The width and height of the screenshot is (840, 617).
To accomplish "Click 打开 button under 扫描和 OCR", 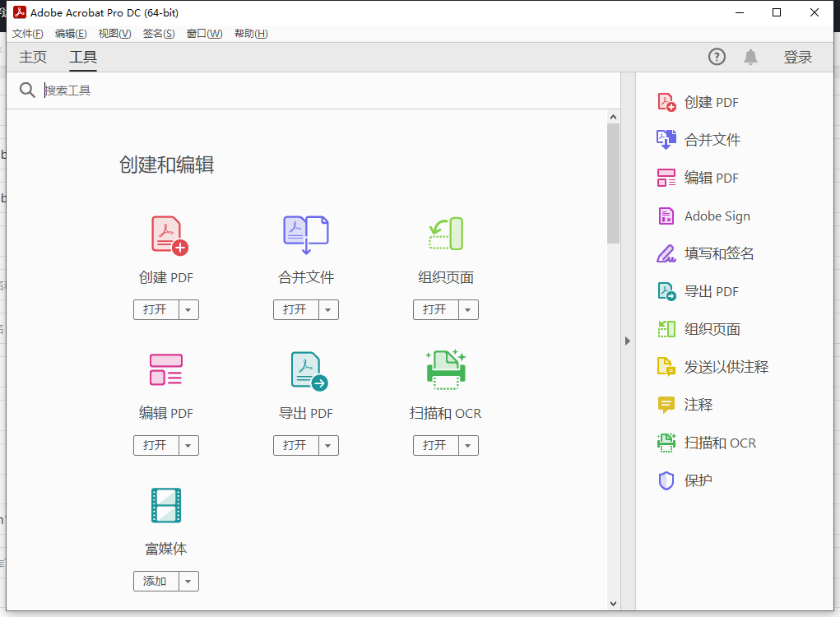I will (435, 446).
